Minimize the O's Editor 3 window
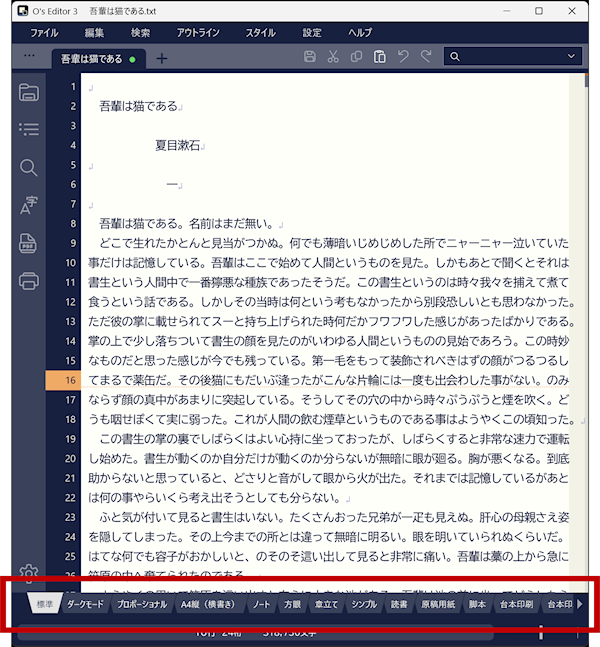 [507, 11]
